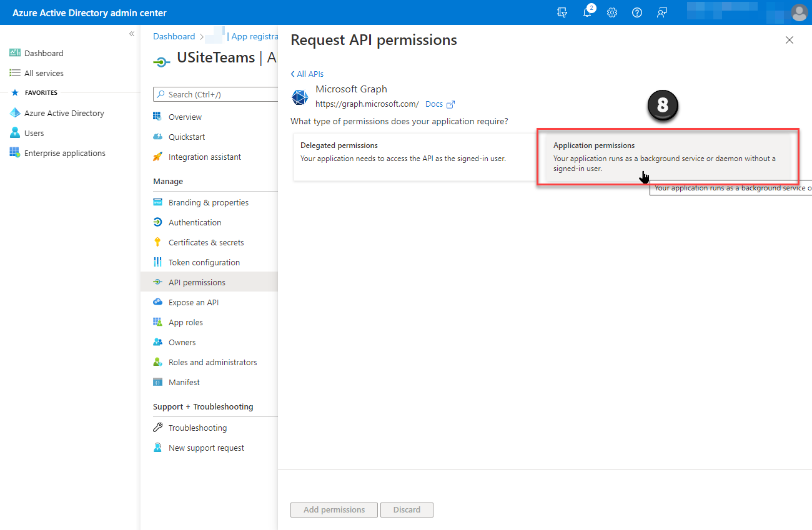The width and height of the screenshot is (812, 530).
Task: Click the Overview icon in app menu
Action: pyautogui.click(x=157, y=117)
